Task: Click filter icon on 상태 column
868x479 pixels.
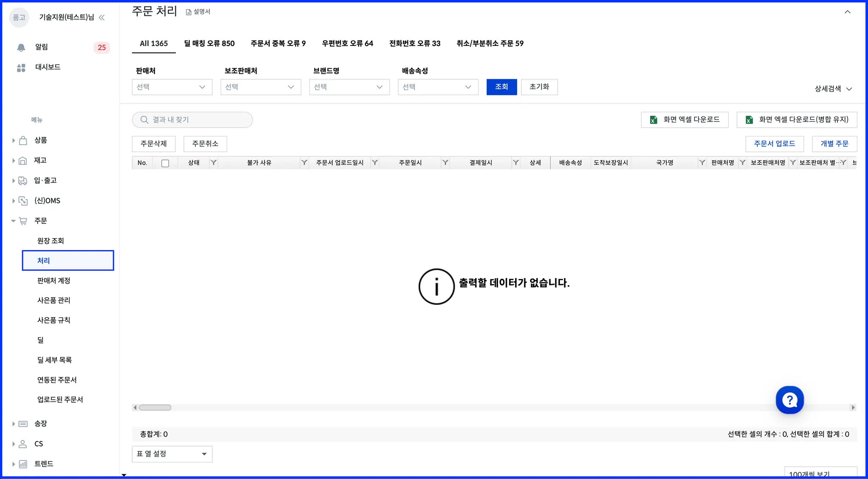Action: pyautogui.click(x=214, y=163)
